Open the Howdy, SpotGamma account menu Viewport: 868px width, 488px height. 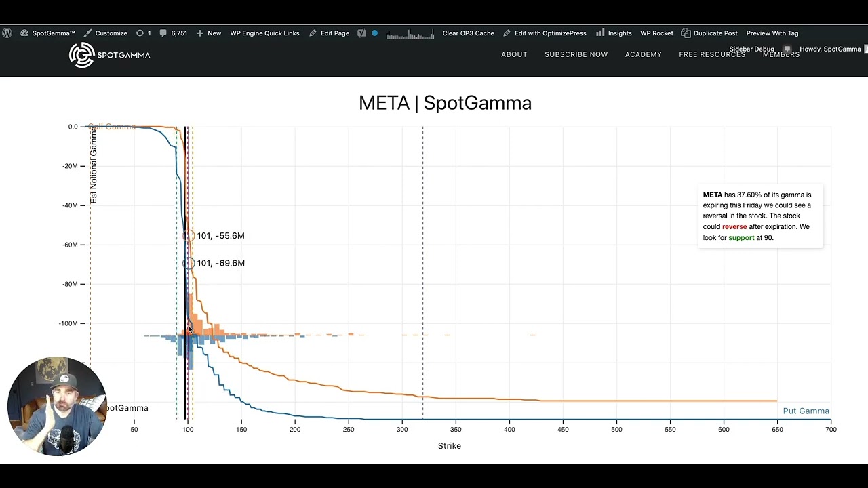point(829,49)
